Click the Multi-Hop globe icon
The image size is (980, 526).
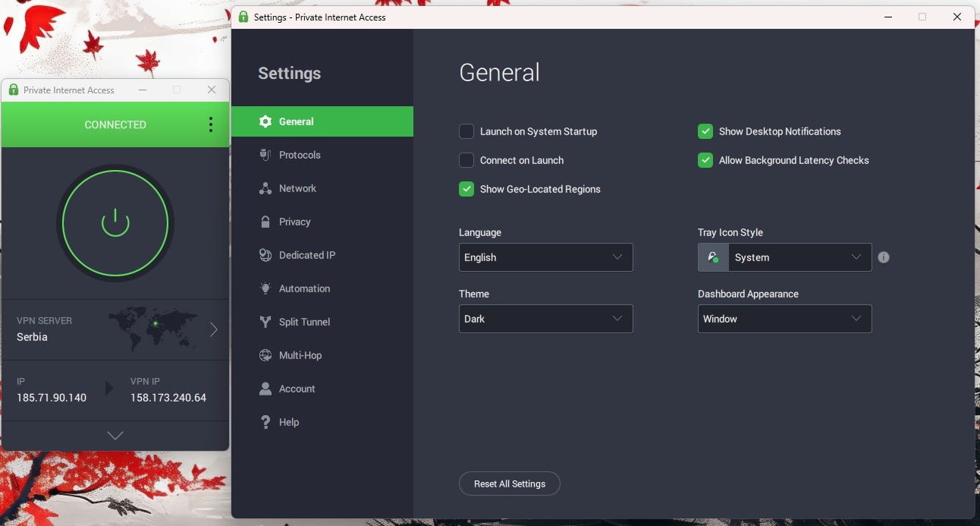pyautogui.click(x=265, y=355)
